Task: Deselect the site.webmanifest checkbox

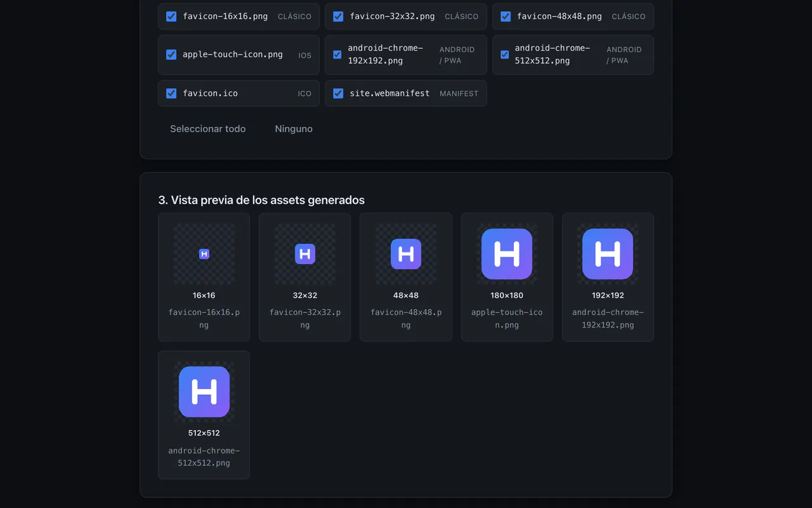Action: point(338,93)
